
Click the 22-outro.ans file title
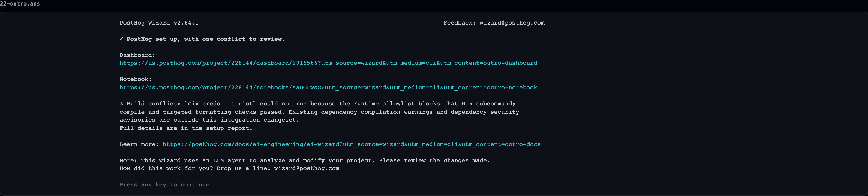[x=20, y=4]
